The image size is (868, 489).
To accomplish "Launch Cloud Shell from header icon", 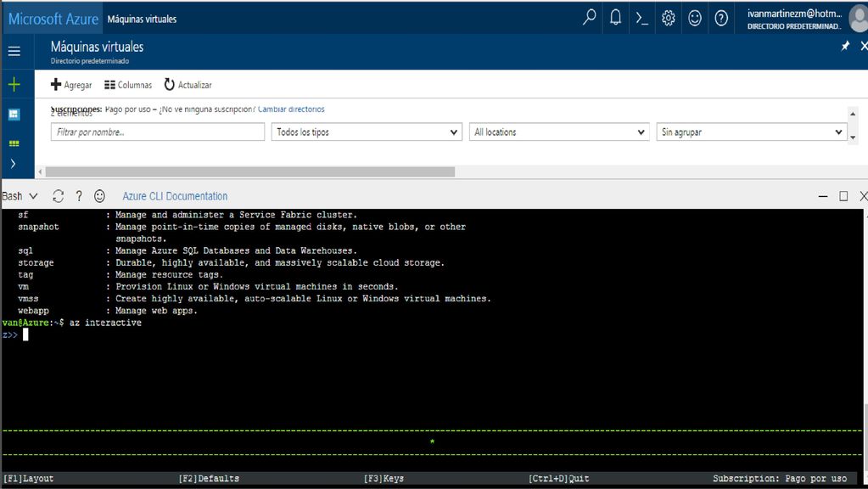I will click(x=641, y=19).
